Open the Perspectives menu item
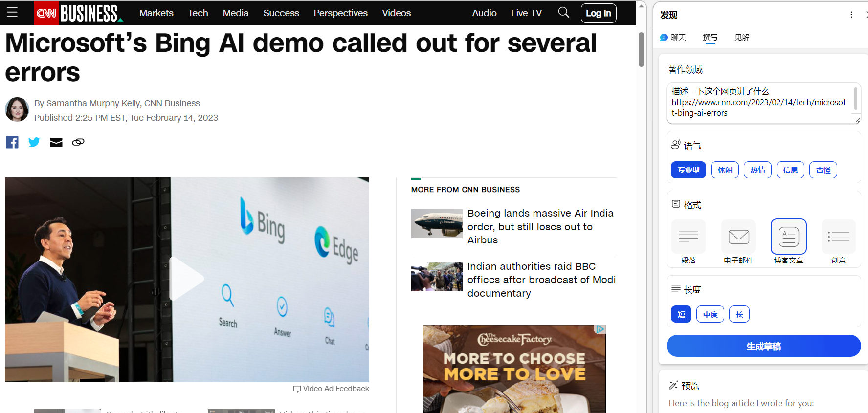Viewport: 868px width, 413px height. pos(341,13)
